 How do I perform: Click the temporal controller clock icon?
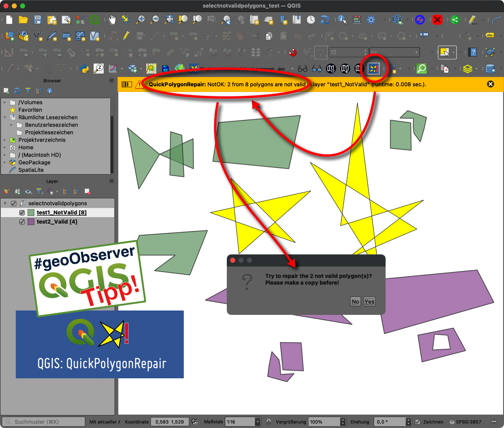(x=311, y=20)
